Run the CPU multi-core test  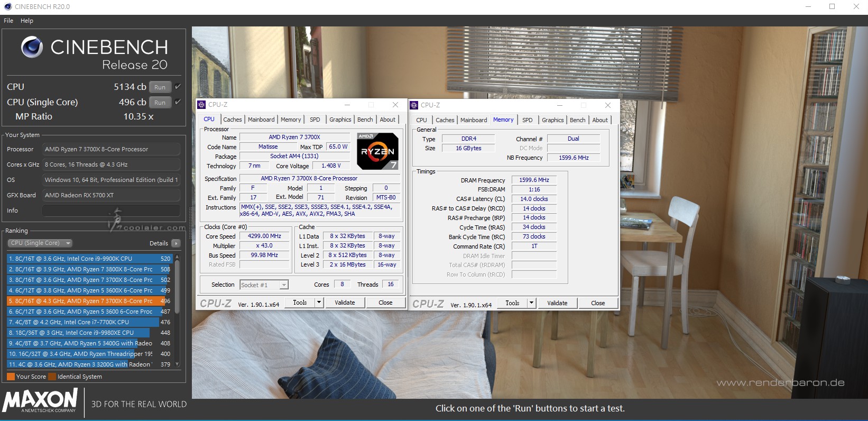pos(160,87)
